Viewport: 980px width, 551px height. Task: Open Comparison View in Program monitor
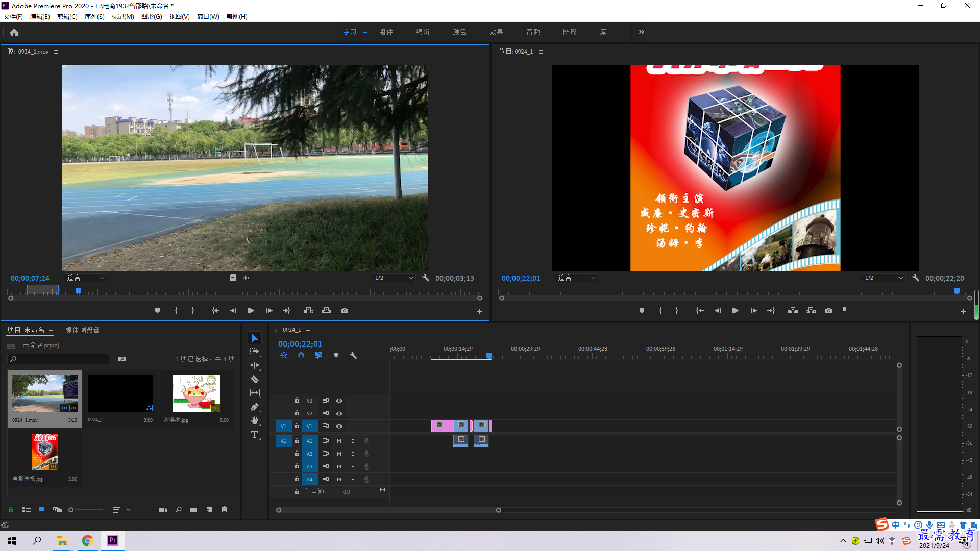point(846,311)
